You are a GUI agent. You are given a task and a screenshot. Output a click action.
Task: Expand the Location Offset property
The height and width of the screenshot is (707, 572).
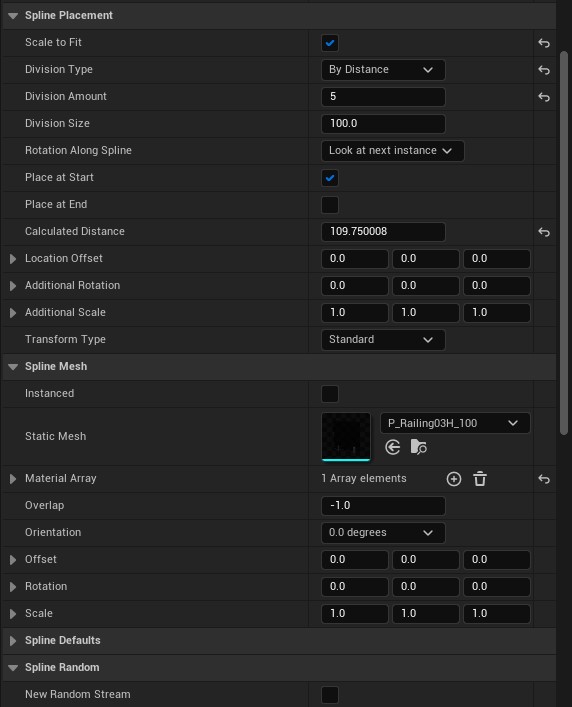point(13,259)
